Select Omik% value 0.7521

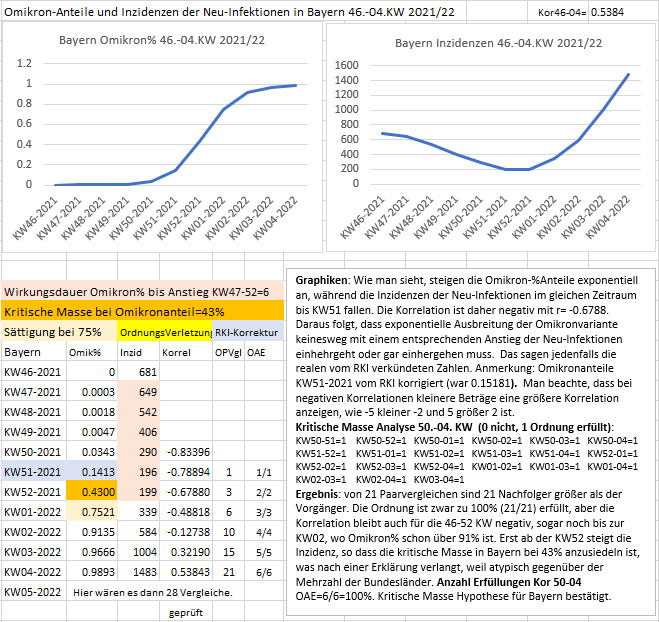click(x=92, y=511)
